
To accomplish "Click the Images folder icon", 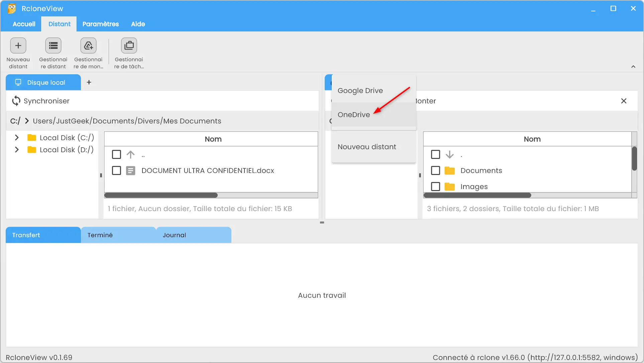I will click(x=450, y=187).
